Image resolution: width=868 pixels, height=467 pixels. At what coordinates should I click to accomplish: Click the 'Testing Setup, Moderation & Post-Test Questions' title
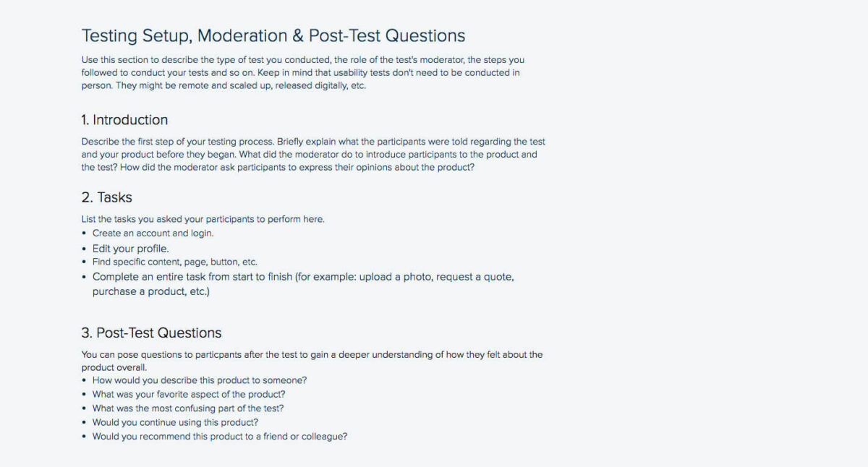(273, 35)
